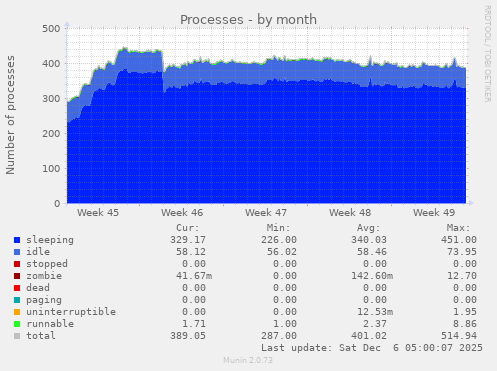Click idle average value 58.46

pyautogui.click(x=372, y=252)
